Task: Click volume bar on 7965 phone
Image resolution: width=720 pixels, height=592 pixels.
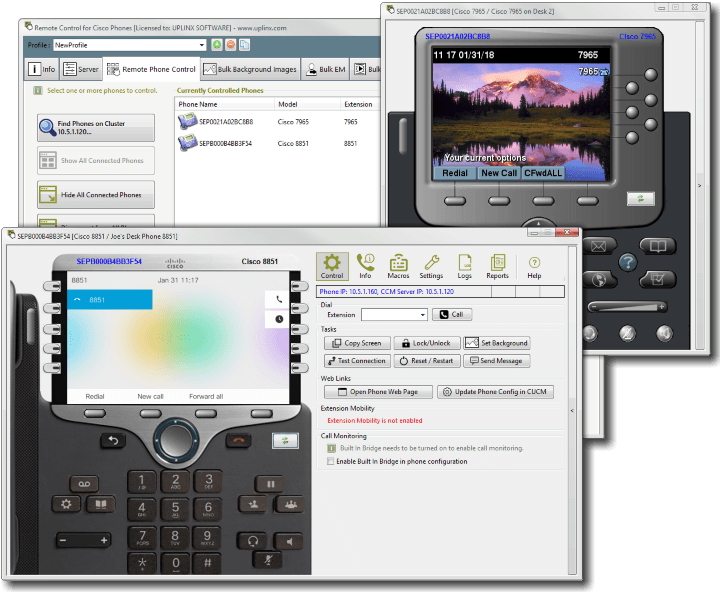Action: coord(627,307)
